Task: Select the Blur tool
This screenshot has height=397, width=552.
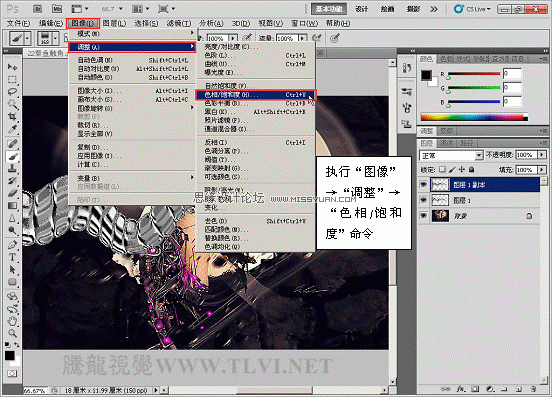Action: pyautogui.click(x=12, y=218)
